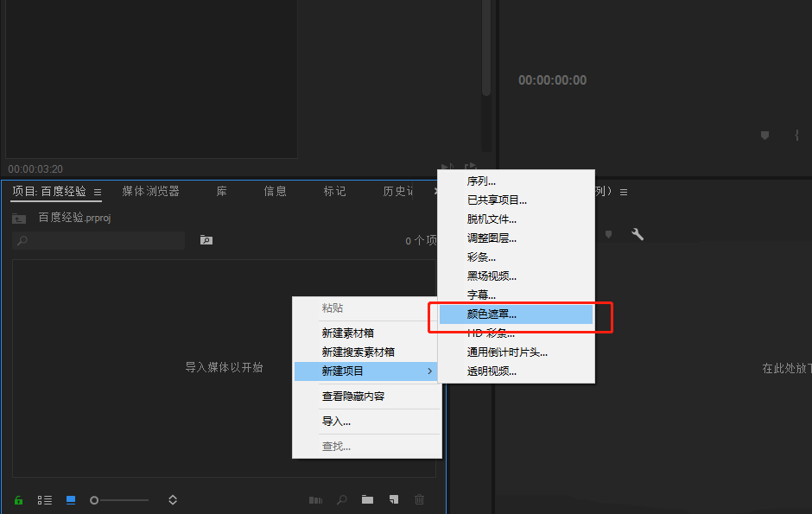Click the find-in-project binoculars icon near search box

206,239
